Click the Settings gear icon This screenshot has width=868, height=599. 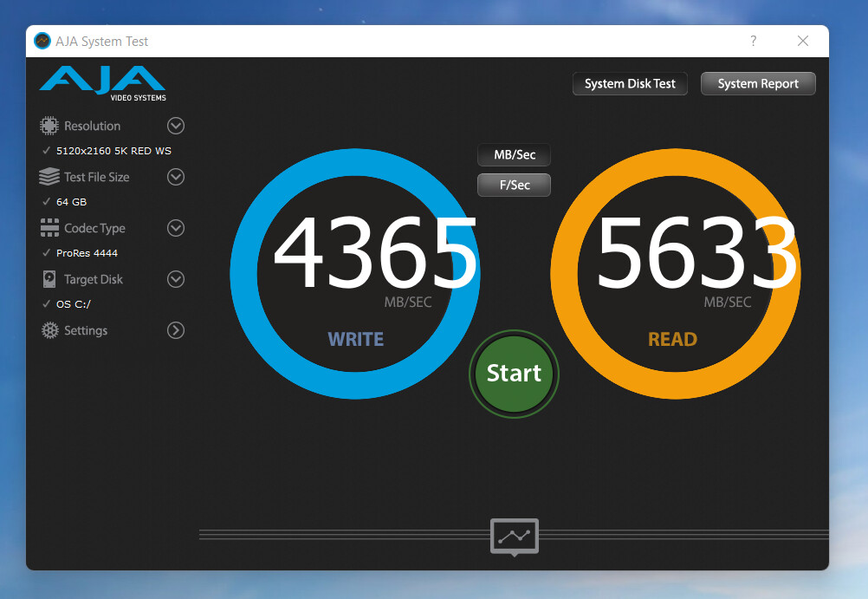point(50,330)
